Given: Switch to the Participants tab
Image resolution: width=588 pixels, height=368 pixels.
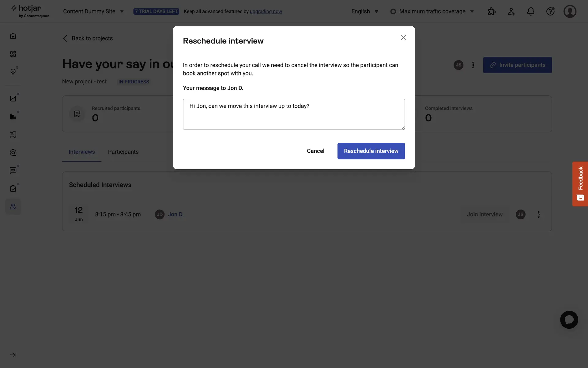Looking at the screenshot, I should (123, 152).
